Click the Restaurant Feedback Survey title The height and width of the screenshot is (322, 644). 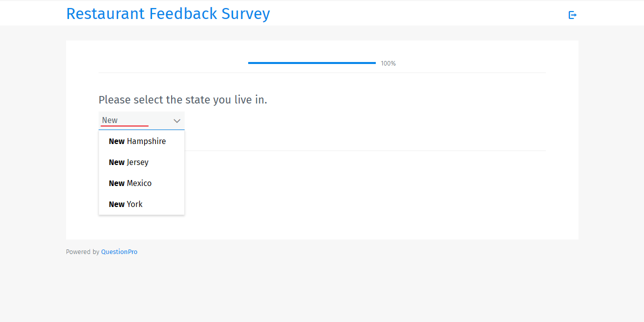[x=168, y=13]
